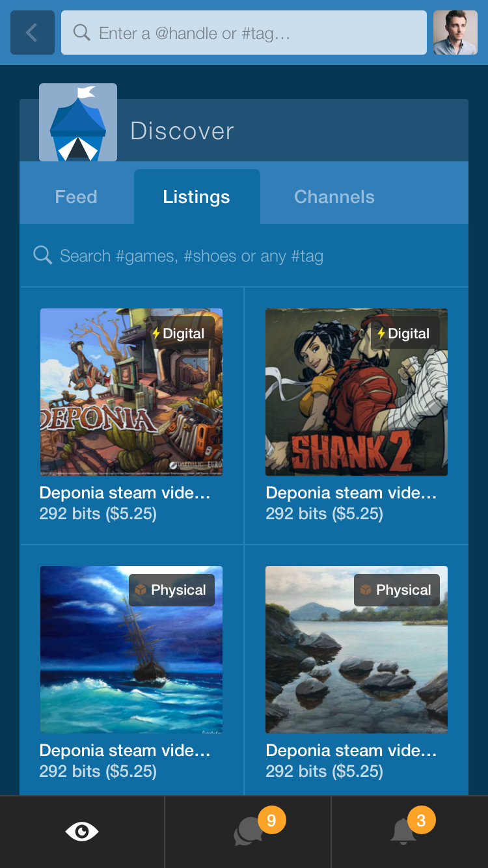Select the Listings tab
488x868 pixels.
pyautogui.click(x=197, y=197)
